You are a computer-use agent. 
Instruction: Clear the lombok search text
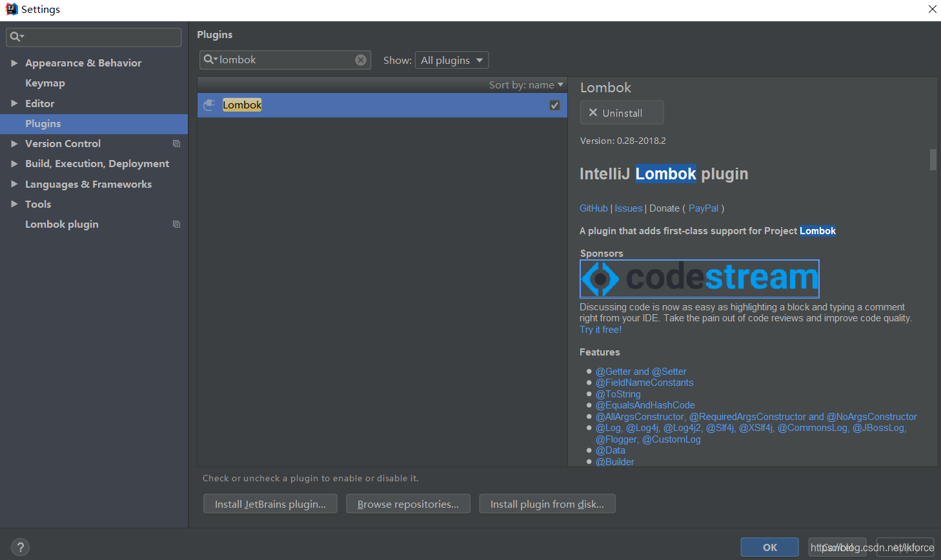pos(361,60)
